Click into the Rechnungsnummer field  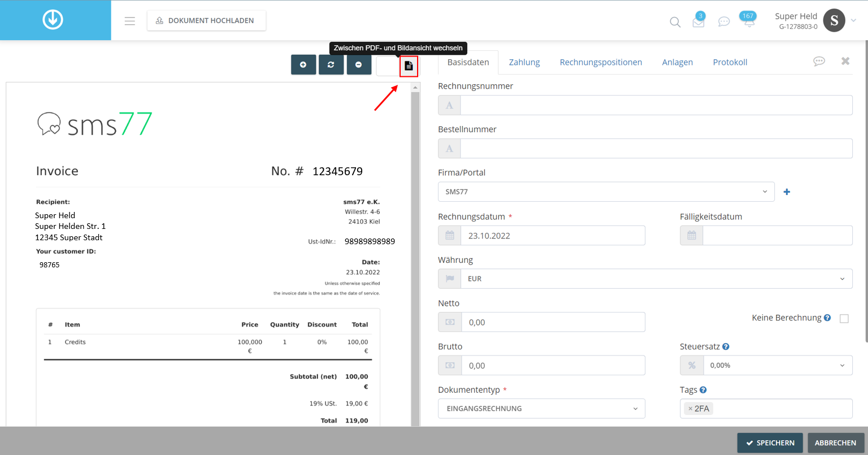pyautogui.click(x=656, y=105)
